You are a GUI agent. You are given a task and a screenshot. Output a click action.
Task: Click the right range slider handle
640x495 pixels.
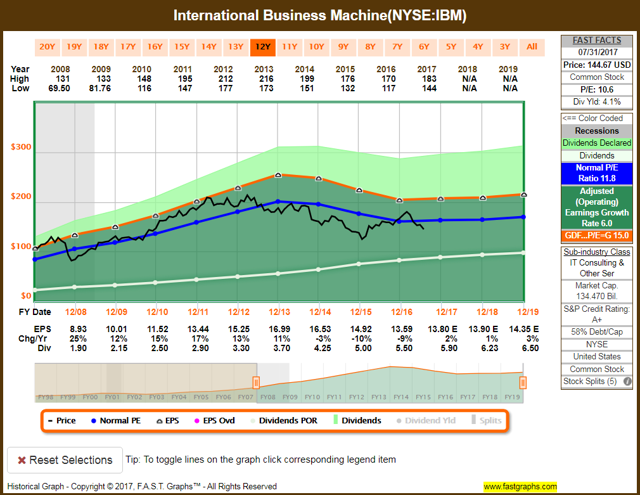[x=523, y=383]
